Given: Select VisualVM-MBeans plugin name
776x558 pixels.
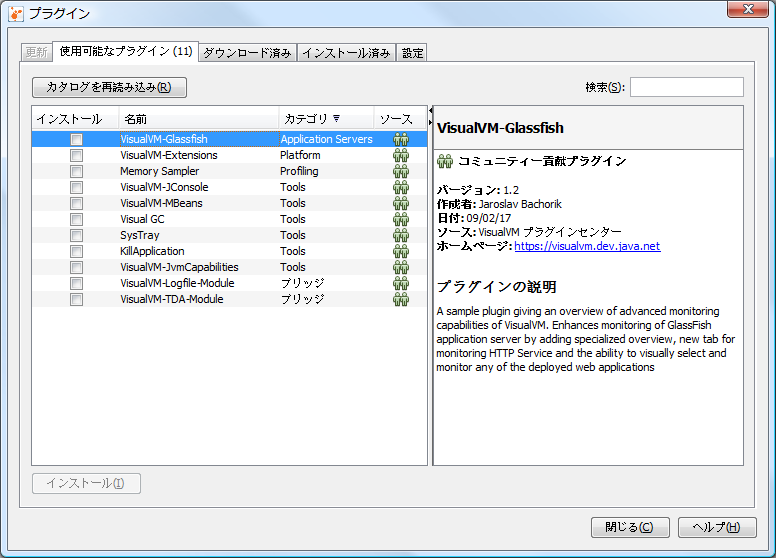Looking at the screenshot, I should 161,203.
